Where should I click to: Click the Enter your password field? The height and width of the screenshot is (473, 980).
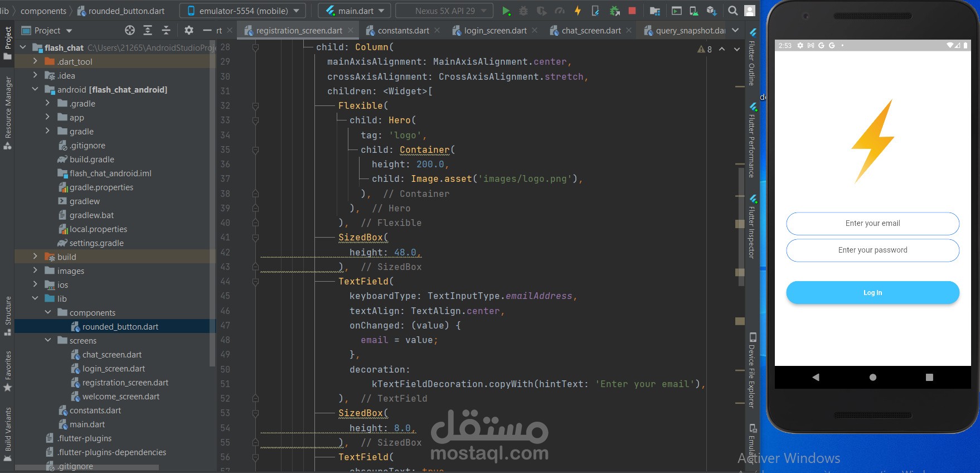coord(872,250)
